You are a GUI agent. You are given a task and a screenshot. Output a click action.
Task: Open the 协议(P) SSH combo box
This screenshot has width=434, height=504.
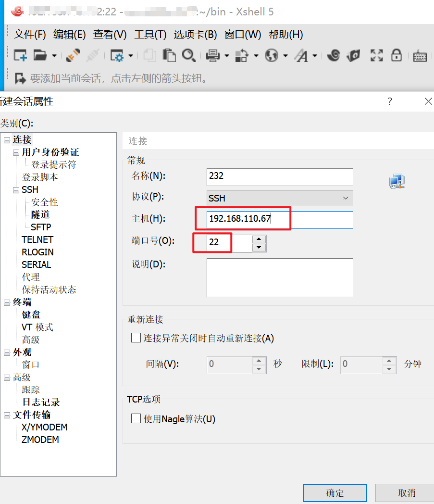pos(280,198)
